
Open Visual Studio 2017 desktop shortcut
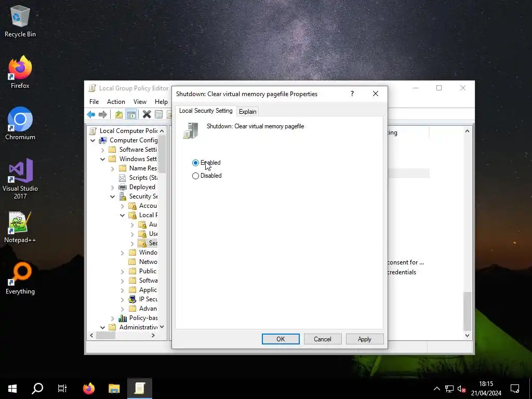[x=20, y=179]
